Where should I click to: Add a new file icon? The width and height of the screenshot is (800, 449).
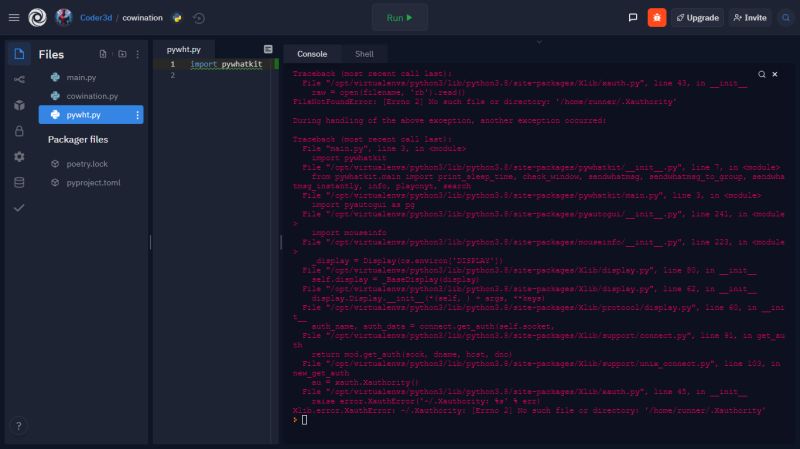(x=103, y=54)
